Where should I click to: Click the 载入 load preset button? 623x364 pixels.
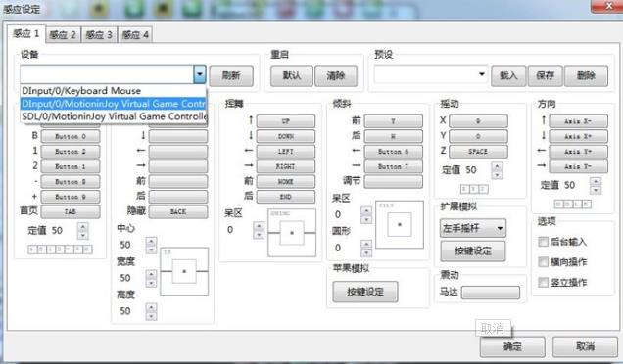508,75
